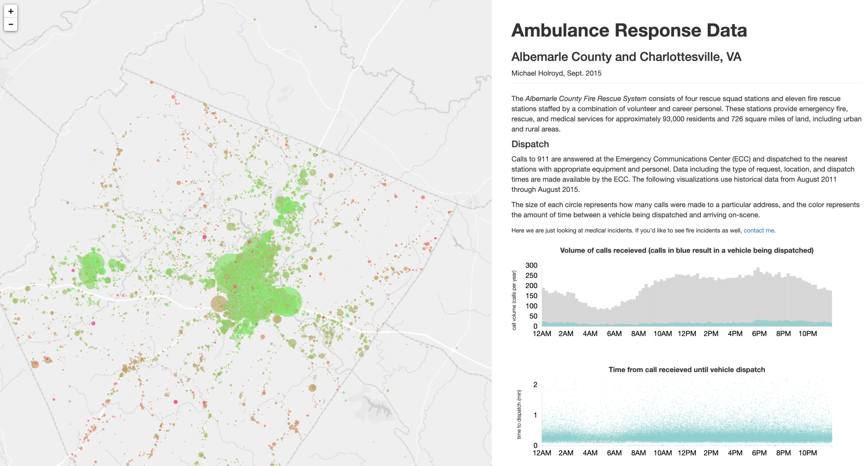The height and width of the screenshot is (466, 868).
Task: Click the 'Volume of calls receieved' chart title
Action: point(686,250)
